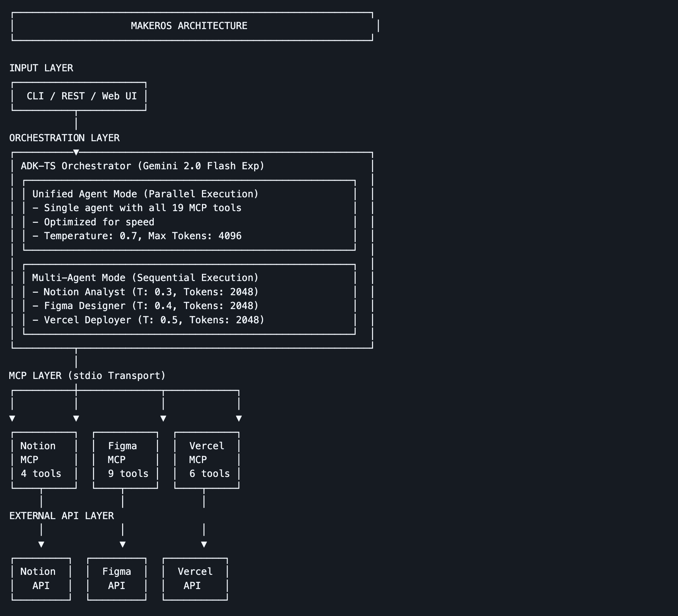678x616 pixels.
Task: Click the MAKEROS ARCHITECTURE title text
Action: click(189, 26)
